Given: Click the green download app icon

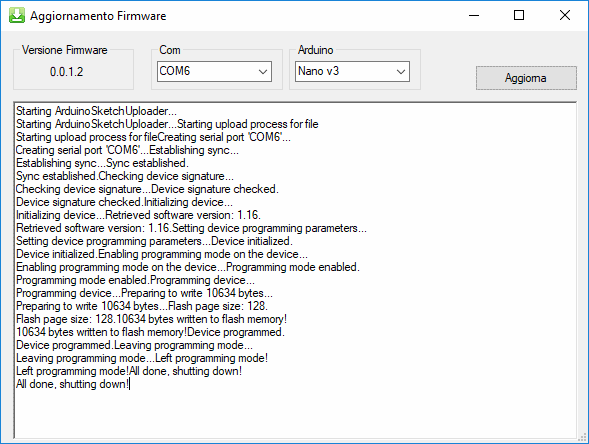Looking at the screenshot, I should [x=17, y=15].
